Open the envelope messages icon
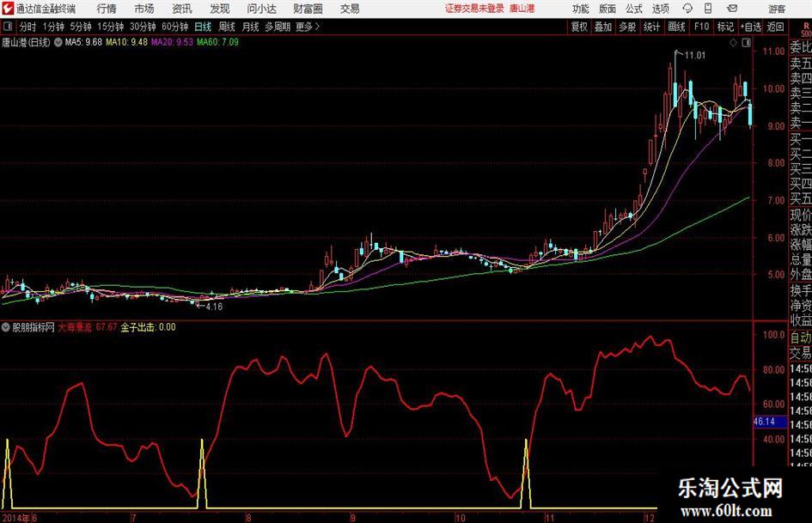 [x=732, y=9]
